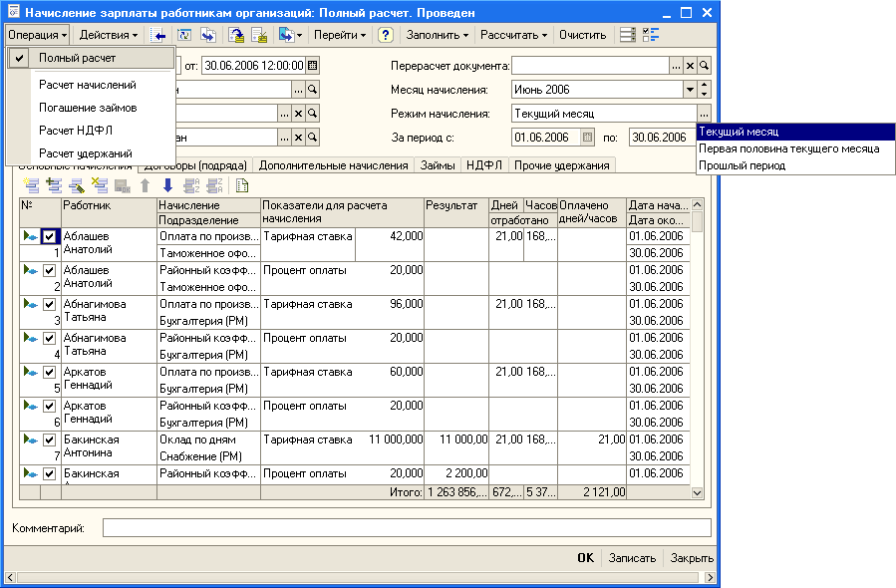
Task: Toggle checkbox in row 3 for Абнагимова Татьяна
Action: pyautogui.click(x=51, y=305)
